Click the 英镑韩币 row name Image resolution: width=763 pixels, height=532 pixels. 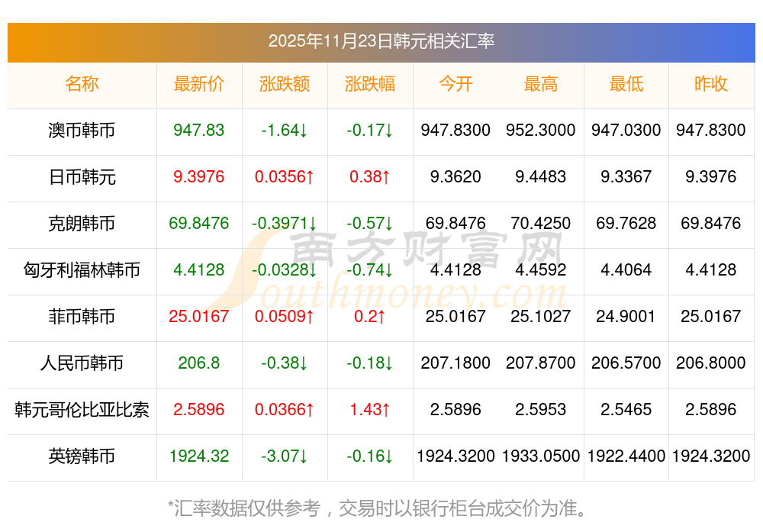coord(82,456)
